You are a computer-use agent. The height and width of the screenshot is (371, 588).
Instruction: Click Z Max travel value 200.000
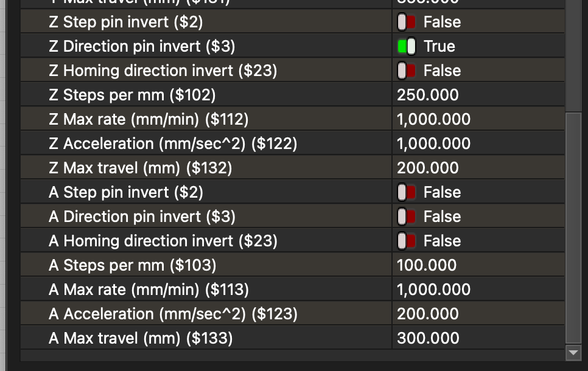pos(428,168)
